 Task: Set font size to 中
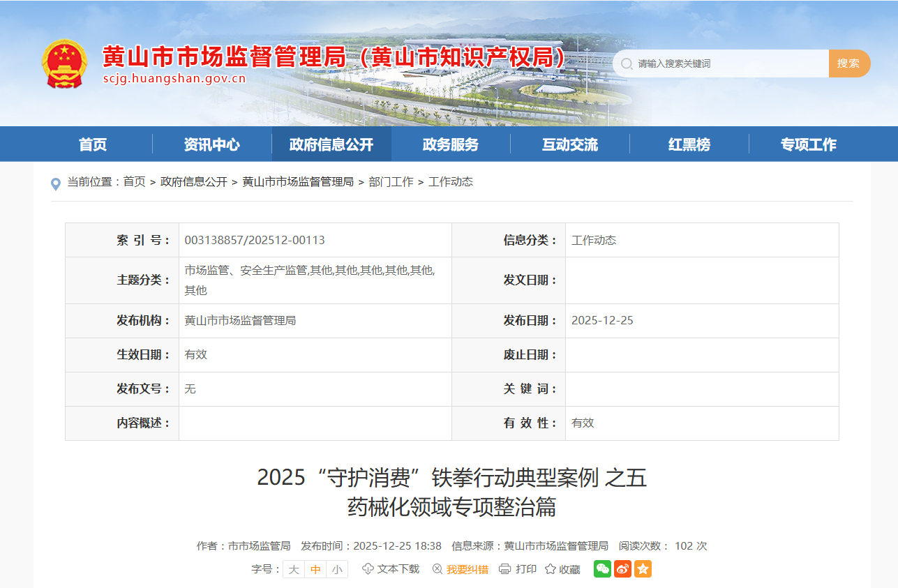[315, 569]
